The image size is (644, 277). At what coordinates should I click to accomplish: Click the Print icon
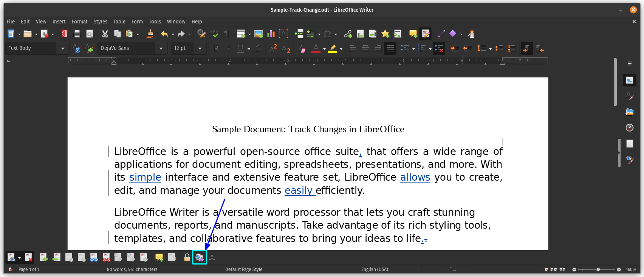click(77, 34)
